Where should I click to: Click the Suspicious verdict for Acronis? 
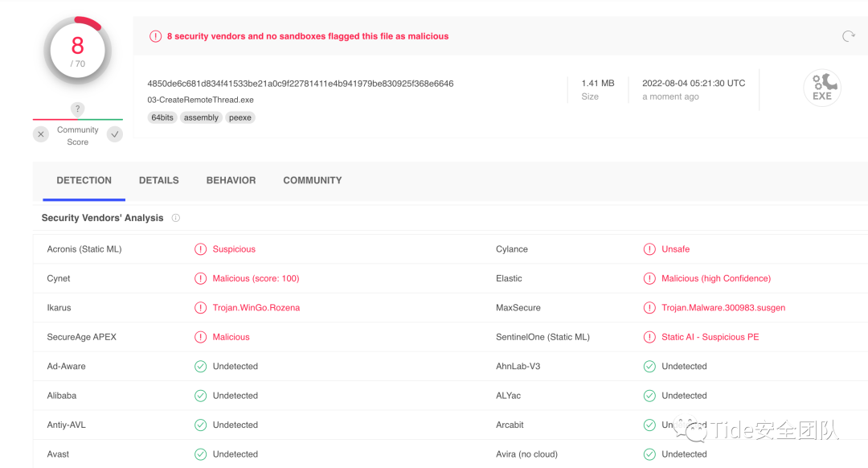point(234,249)
